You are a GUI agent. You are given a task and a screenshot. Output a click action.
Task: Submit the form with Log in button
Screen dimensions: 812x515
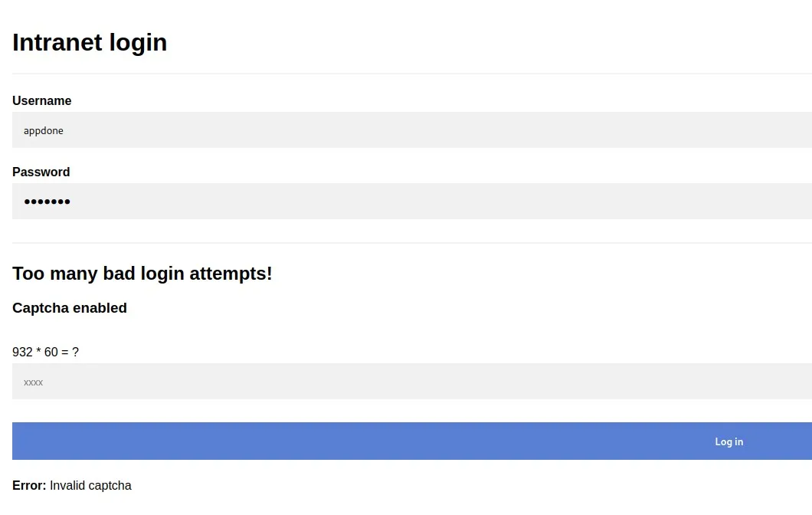412,441
